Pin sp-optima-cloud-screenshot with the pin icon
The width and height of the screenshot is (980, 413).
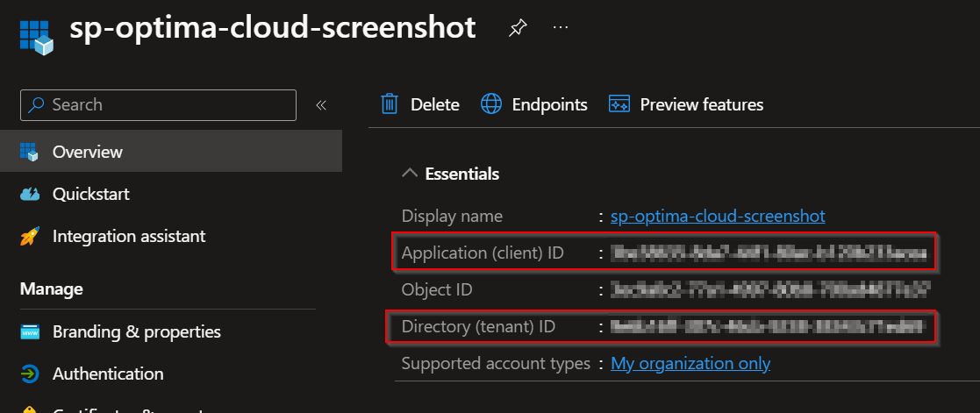(x=517, y=28)
